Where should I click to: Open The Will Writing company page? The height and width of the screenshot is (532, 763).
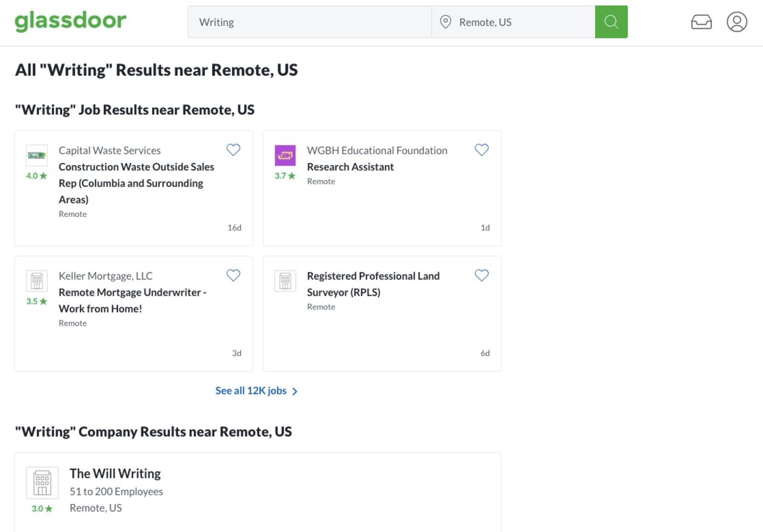pyautogui.click(x=115, y=473)
